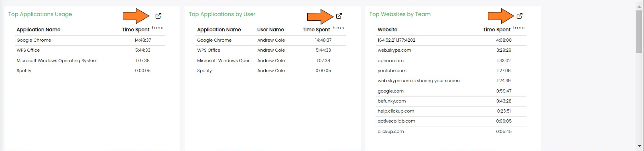644x151 pixels.
Task: Click Time Spent header in Usage table
Action: click(136, 30)
